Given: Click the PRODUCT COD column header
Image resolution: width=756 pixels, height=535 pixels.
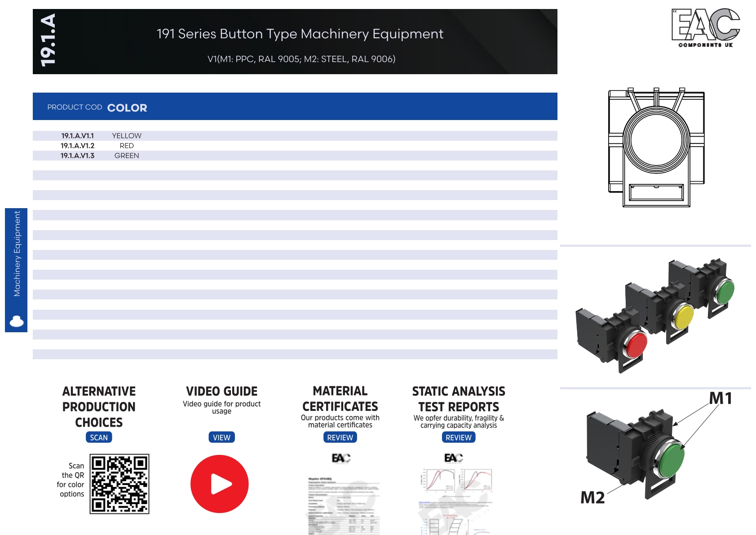Looking at the screenshot, I should [x=75, y=107].
